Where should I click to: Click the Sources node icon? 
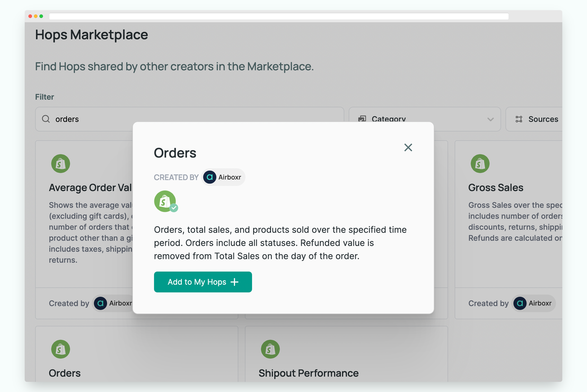pos(519,119)
